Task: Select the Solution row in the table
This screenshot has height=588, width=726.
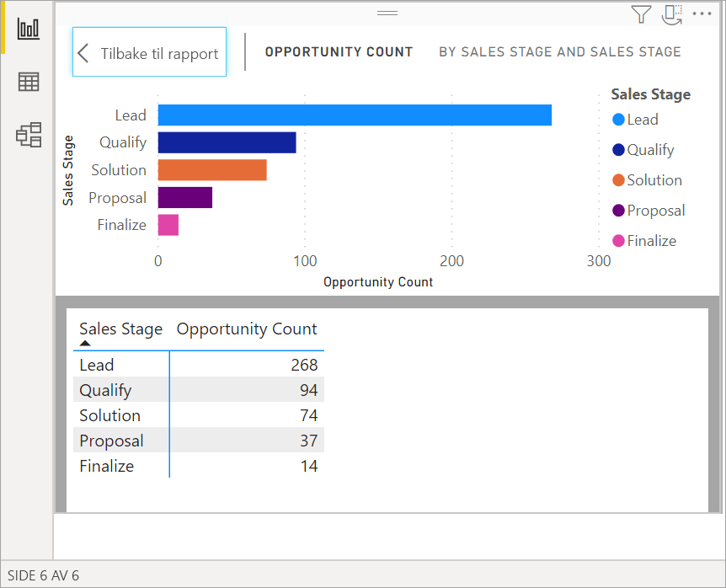Action: (x=199, y=414)
